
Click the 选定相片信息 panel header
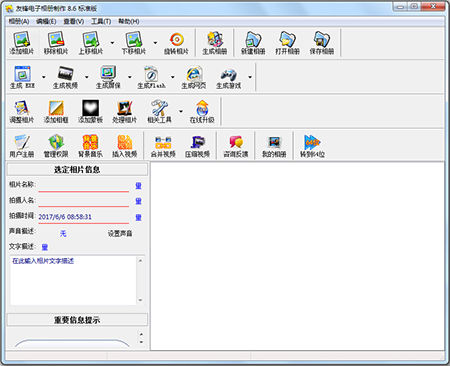click(x=77, y=170)
